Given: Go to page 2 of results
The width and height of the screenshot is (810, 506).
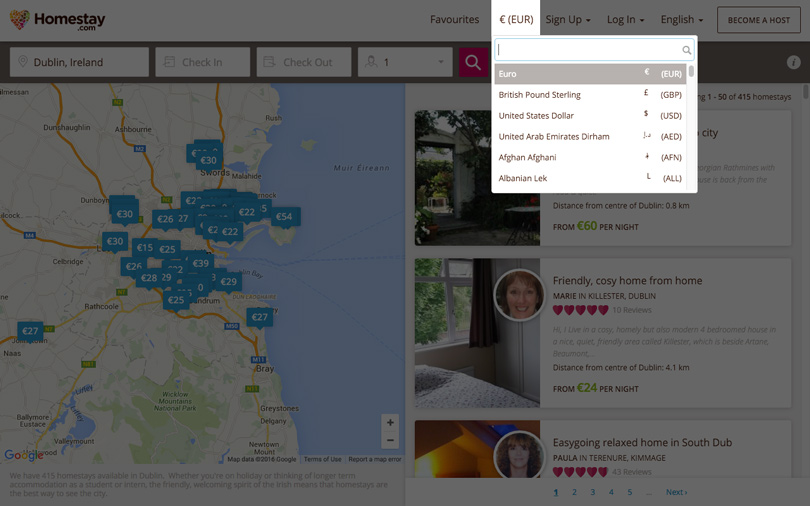Looking at the screenshot, I should point(574,492).
